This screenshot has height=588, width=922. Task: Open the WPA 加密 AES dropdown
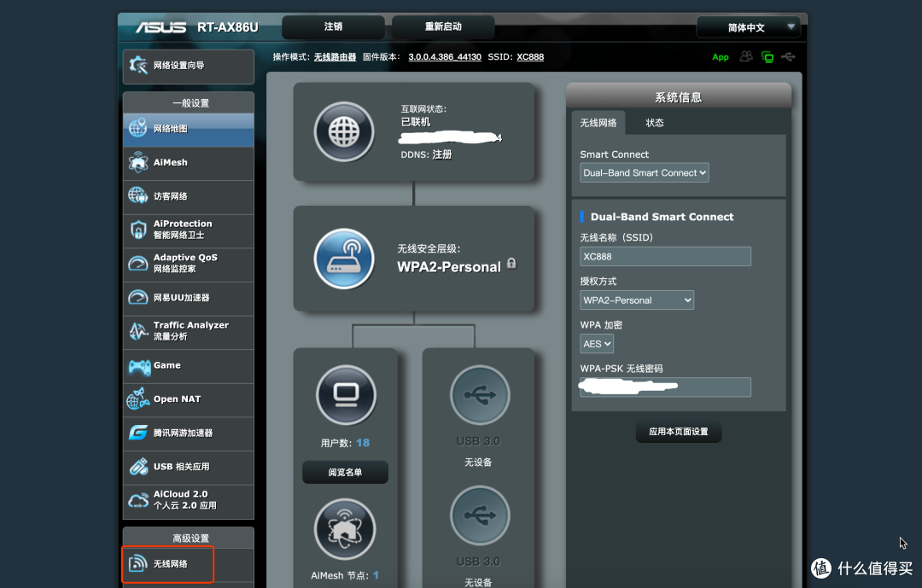(x=597, y=344)
